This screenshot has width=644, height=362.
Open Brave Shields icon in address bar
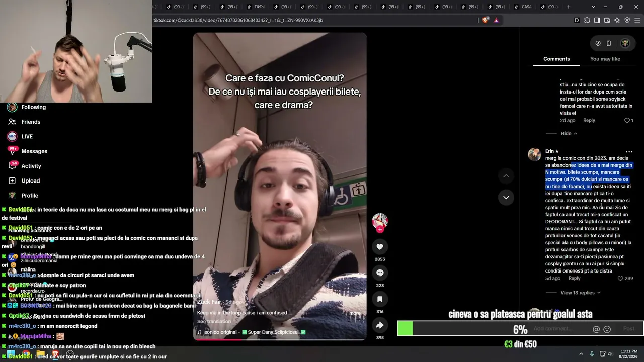point(485,20)
